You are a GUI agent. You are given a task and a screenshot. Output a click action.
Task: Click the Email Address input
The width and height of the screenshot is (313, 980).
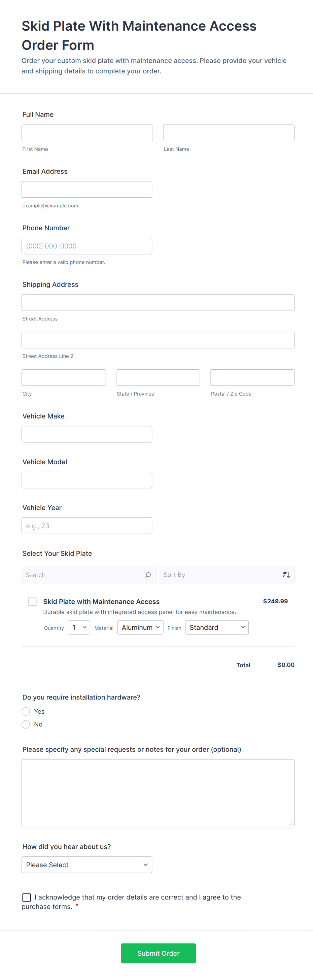[87, 190]
